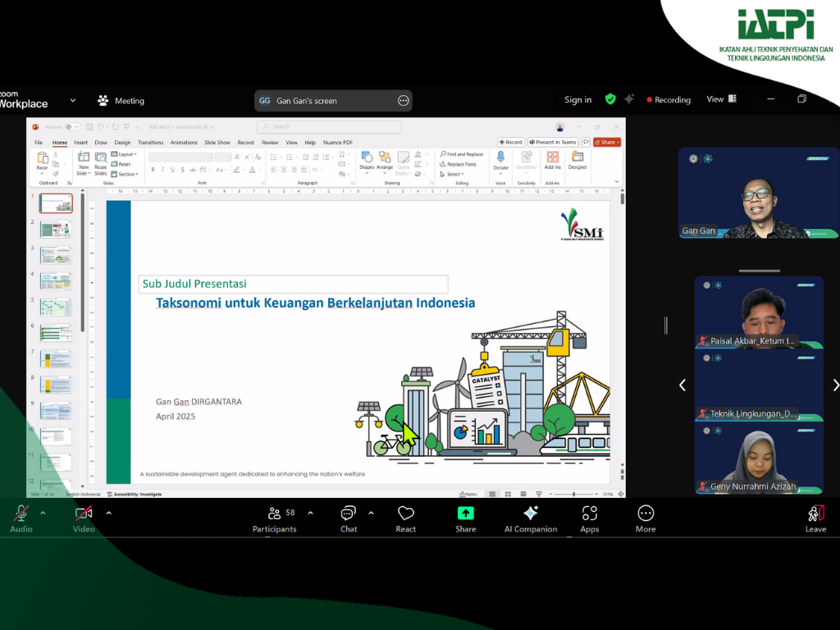Click the Bold formatting icon
840x630 pixels.
point(153,170)
